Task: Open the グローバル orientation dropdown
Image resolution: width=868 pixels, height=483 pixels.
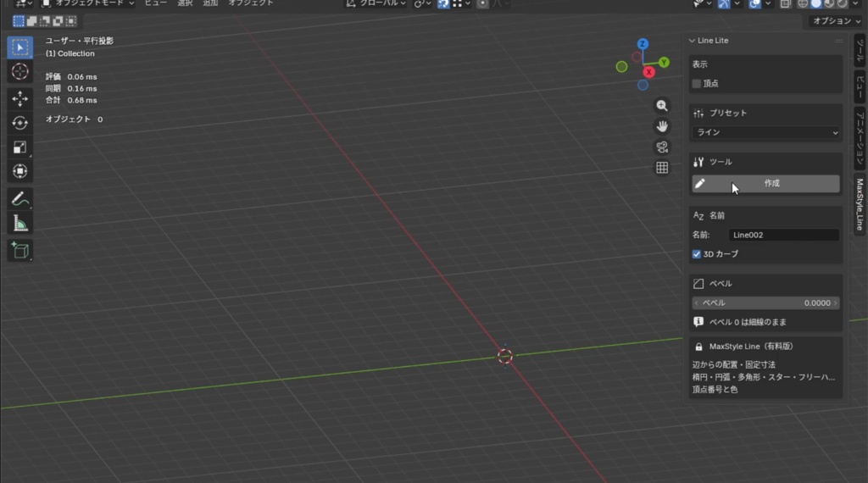Action: point(376,3)
